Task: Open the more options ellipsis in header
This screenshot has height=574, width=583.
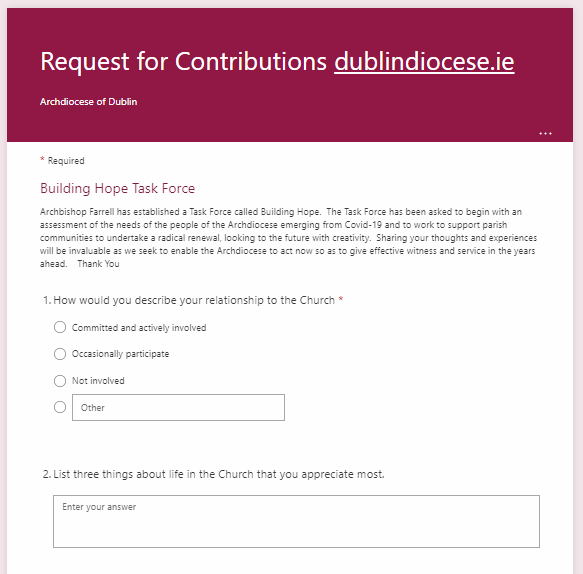Action: (545, 133)
